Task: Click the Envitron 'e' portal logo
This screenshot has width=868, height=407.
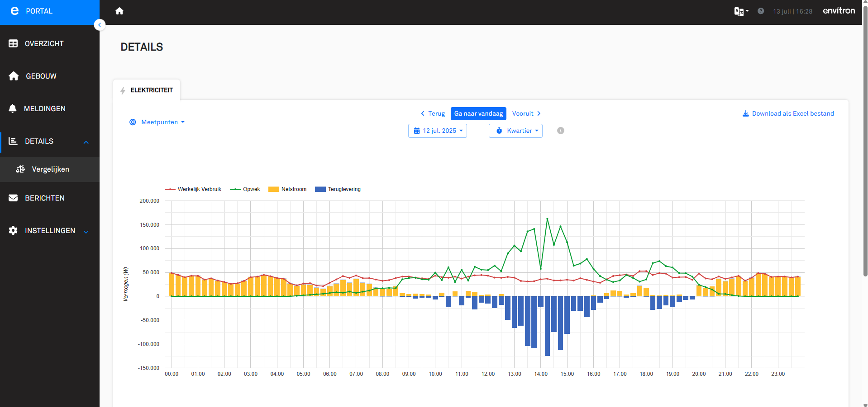Action: tap(14, 11)
